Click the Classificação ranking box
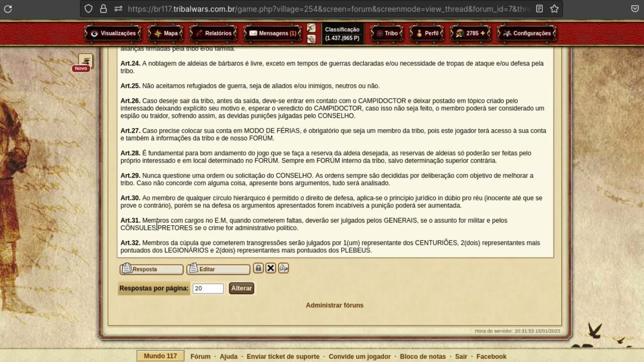The image size is (644, 362). 342,34
